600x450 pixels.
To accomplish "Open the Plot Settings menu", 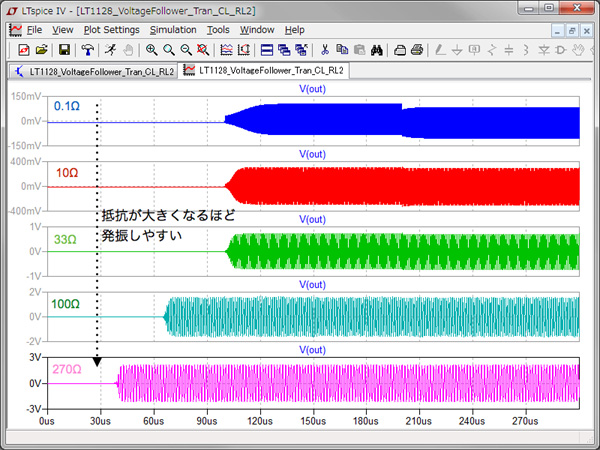I will coord(111,30).
